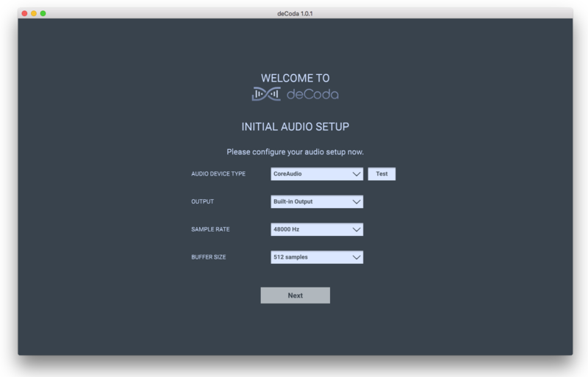Click the 'Please configure your audio setup now.' text

(x=295, y=152)
